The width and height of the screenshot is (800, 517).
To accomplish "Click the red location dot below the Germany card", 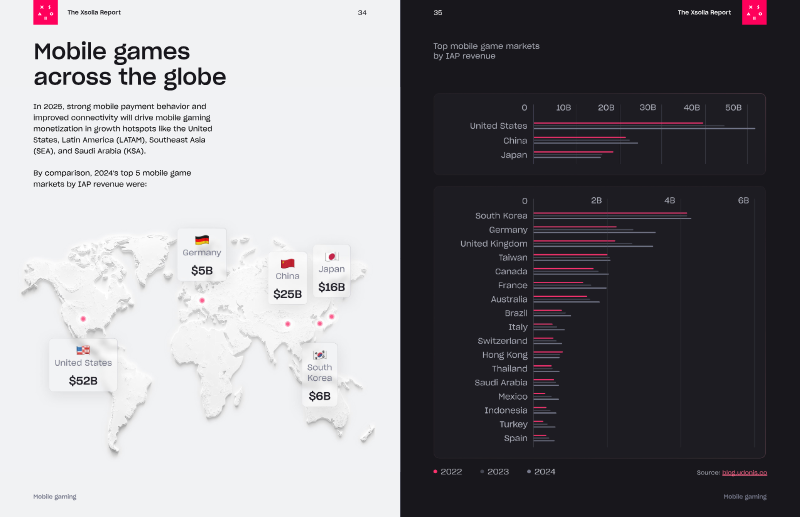I will pos(202,300).
